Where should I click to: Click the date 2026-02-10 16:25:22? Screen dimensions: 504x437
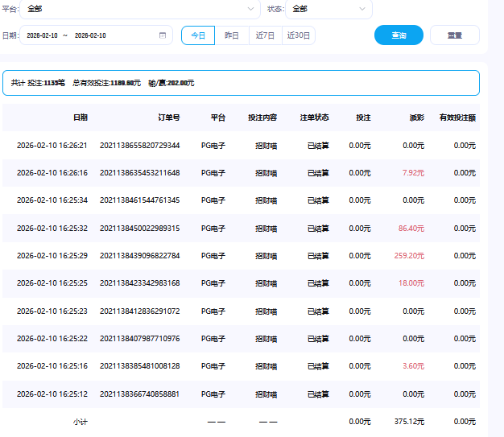click(52, 339)
